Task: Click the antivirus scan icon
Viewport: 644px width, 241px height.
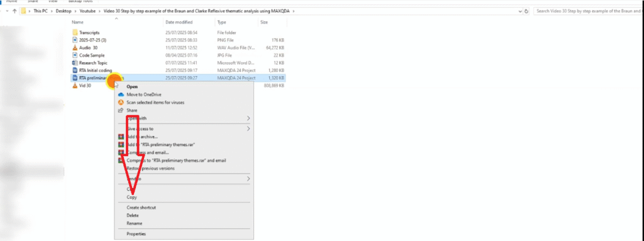Action: click(121, 103)
